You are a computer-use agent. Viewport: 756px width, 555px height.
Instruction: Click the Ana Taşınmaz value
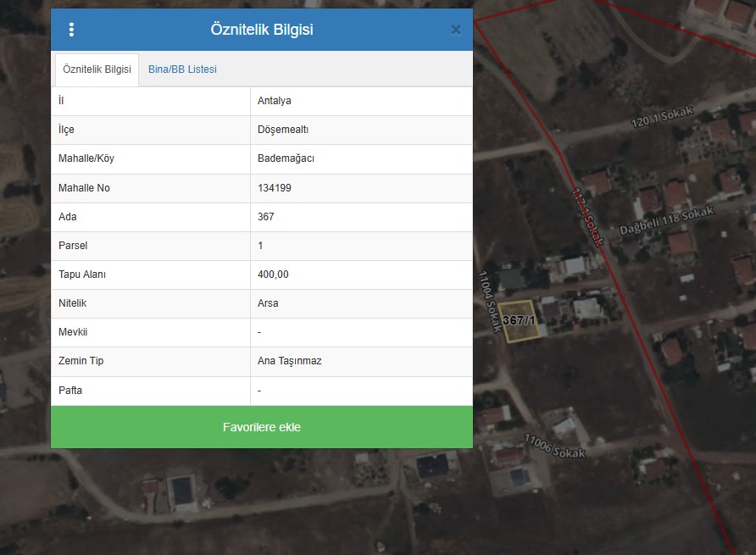point(289,361)
